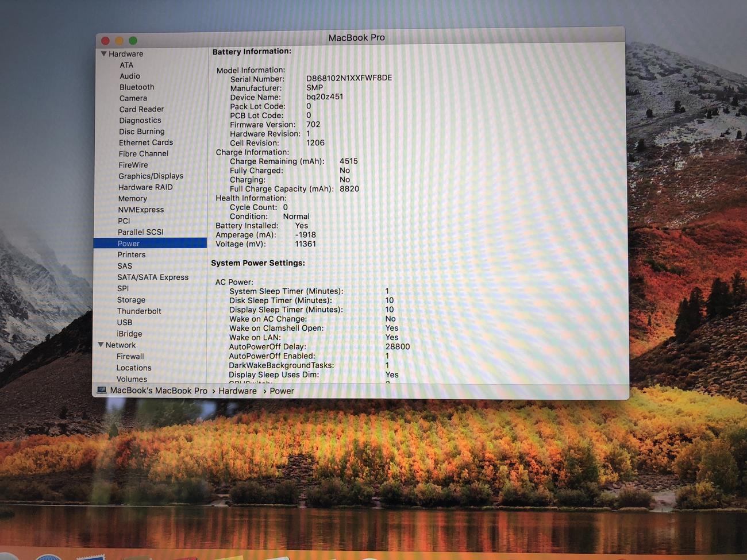
Task: Select ATA in the Hardware list
Action: [126, 65]
